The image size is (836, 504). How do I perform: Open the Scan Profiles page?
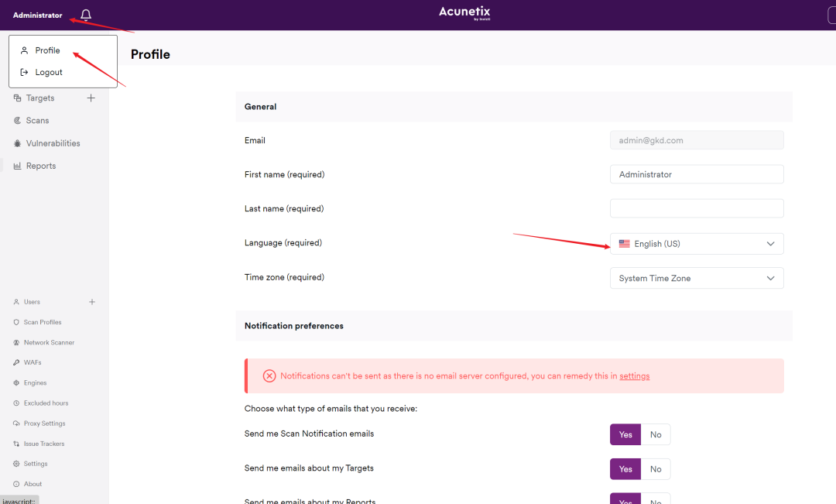click(x=43, y=322)
